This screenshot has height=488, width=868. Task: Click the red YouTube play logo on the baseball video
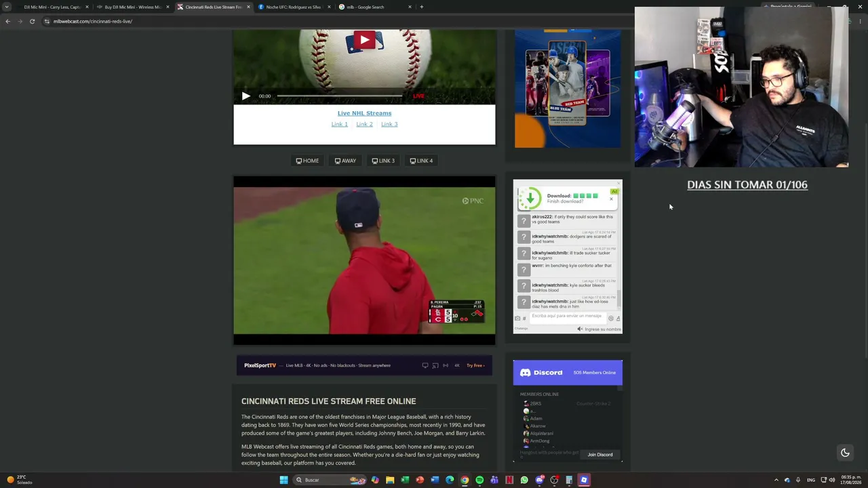364,40
